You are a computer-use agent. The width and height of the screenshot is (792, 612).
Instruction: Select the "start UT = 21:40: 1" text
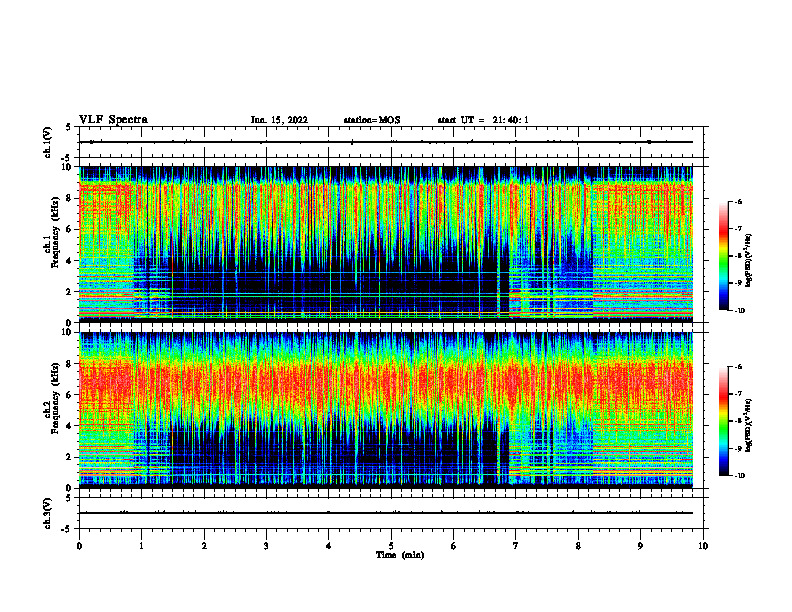pos(483,120)
